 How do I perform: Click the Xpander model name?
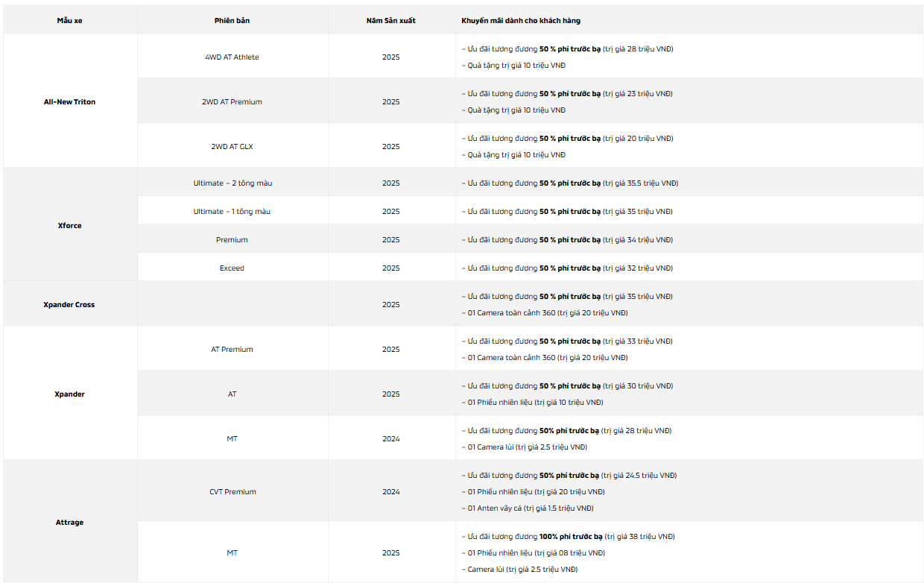coord(70,394)
